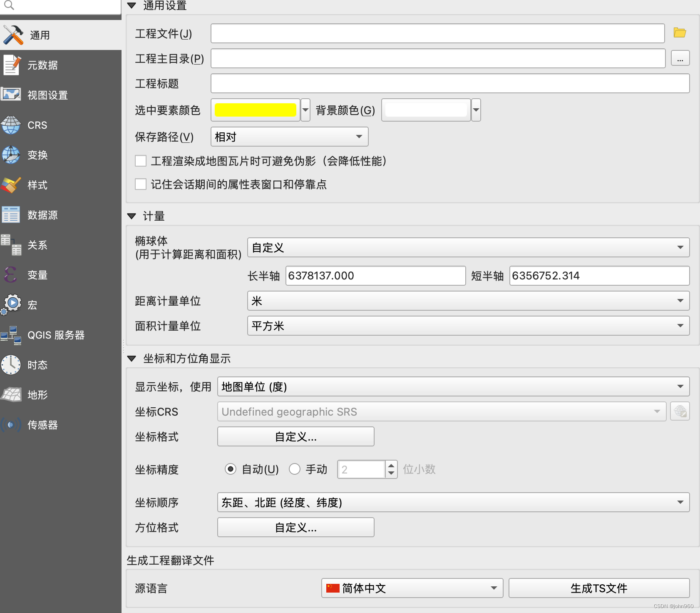
Task: Open the 变量 variables epsilon icon
Action: click(11, 275)
